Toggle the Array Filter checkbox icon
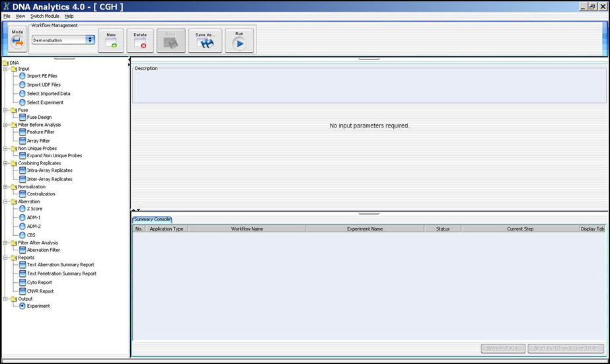Image resolution: width=610 pixels, height=364 pixels. (x=22, y=141)
